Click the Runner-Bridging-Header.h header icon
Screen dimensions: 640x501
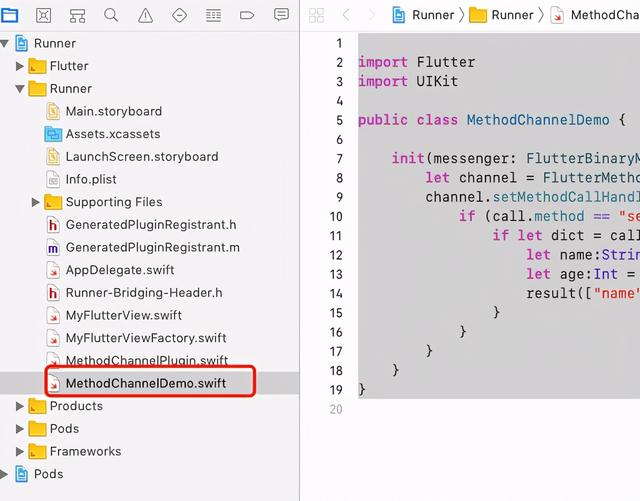click(53, 293)
